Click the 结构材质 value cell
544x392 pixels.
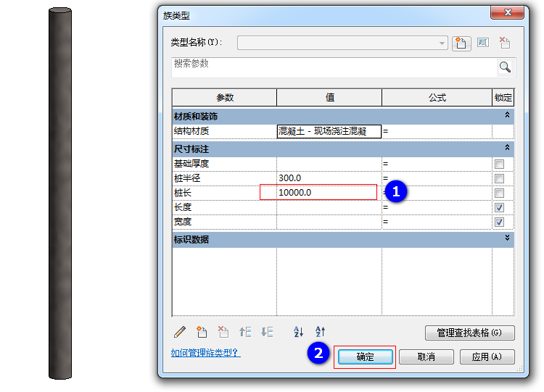tap(329, 131)
